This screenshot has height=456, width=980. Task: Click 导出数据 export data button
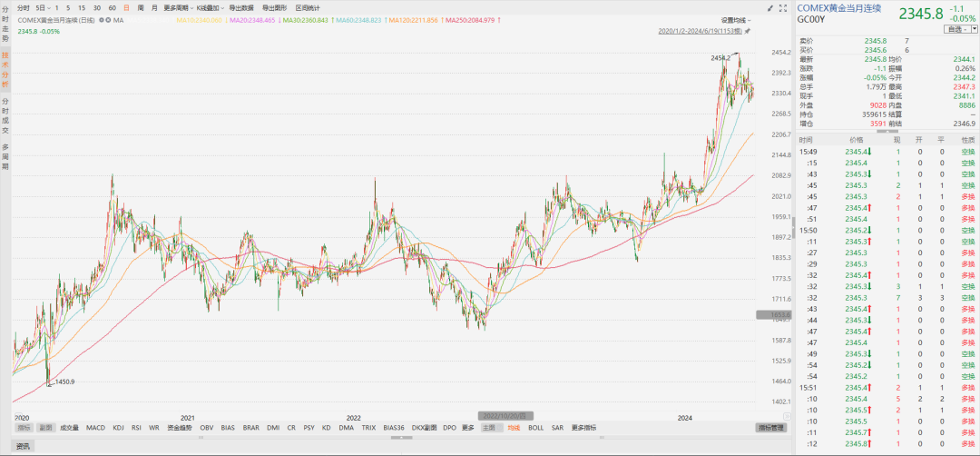click(x=240, y=7)
